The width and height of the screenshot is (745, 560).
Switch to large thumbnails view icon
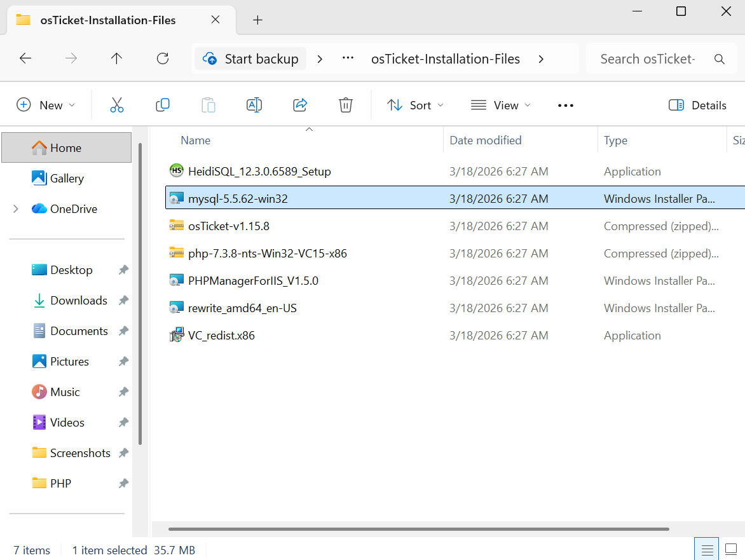(731, 550)
